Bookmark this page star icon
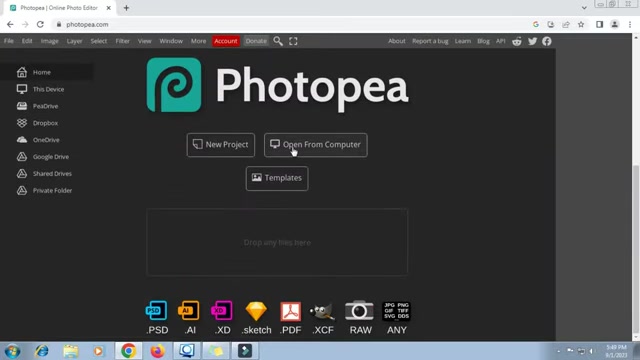 (581, 24)
